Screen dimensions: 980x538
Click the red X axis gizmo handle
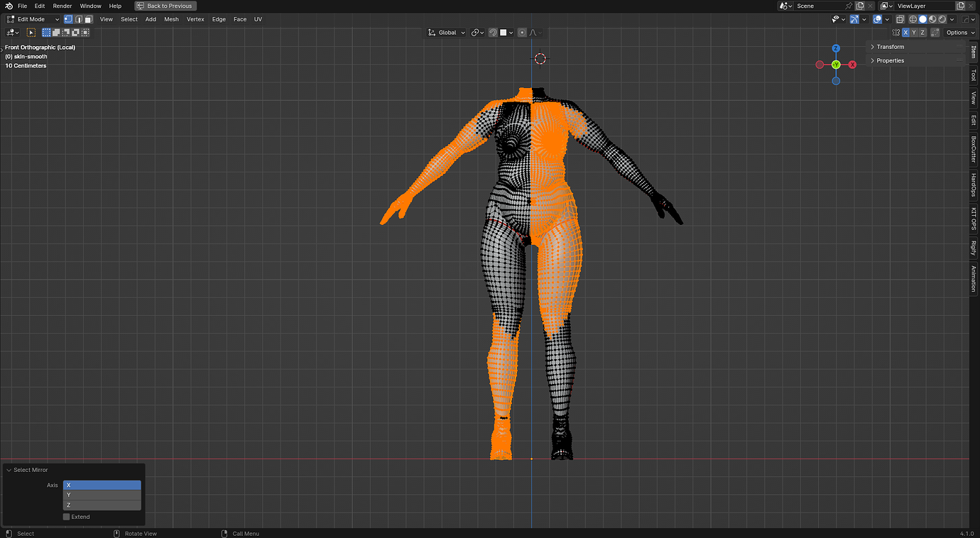[852, 65]
